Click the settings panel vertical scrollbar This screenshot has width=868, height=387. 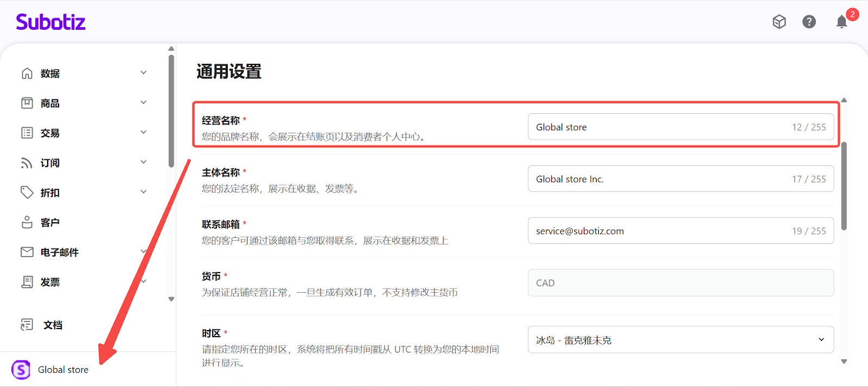pyautogui.click(x=844, y=185)
